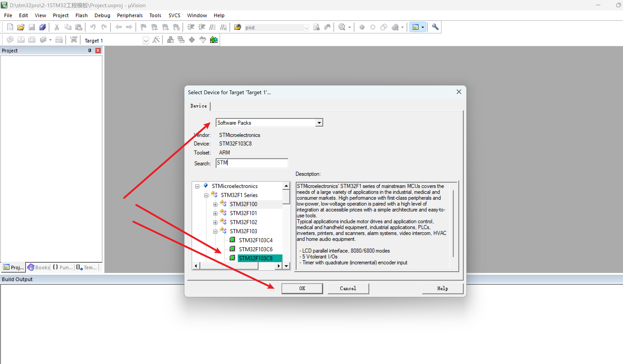
Task: Collapse the STMicroelectronics tree node
Action: [x=197, y=186]
